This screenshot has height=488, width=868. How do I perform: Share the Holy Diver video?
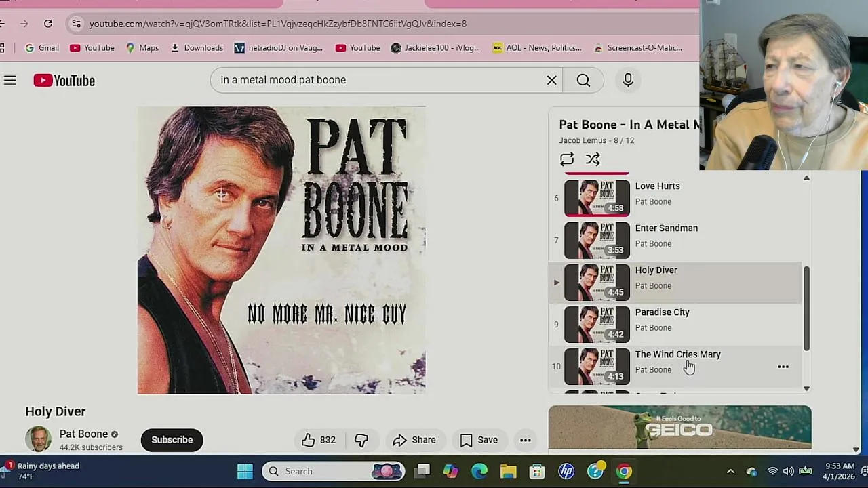[x=414, y=440]
